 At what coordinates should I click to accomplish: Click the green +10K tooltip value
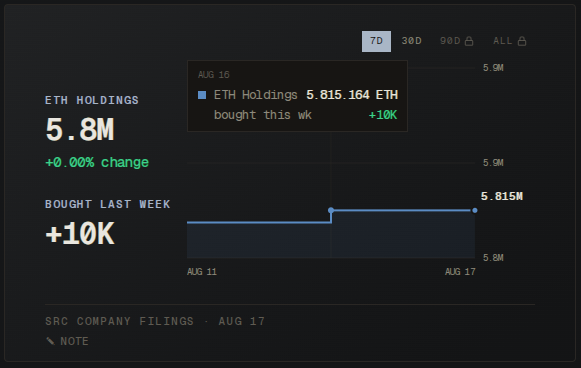click(383, 115)
